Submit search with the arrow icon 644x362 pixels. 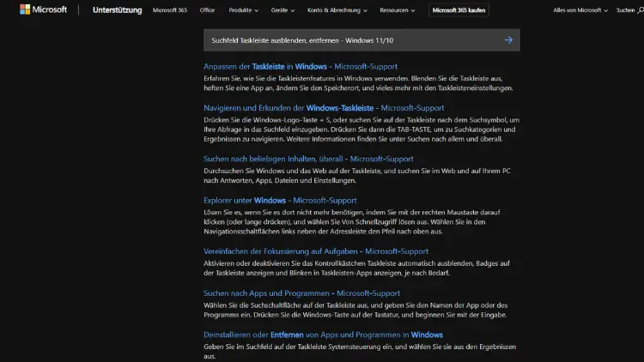coord(508,39)
